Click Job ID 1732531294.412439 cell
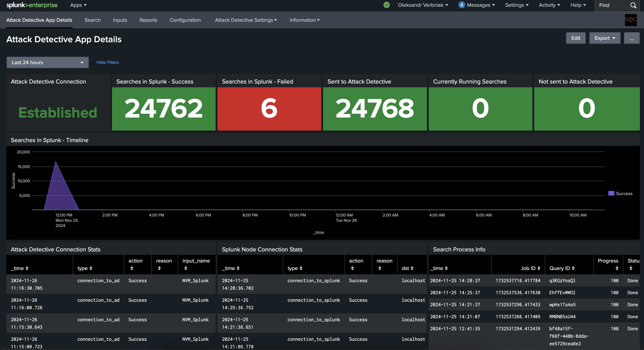 pos(518,328)
